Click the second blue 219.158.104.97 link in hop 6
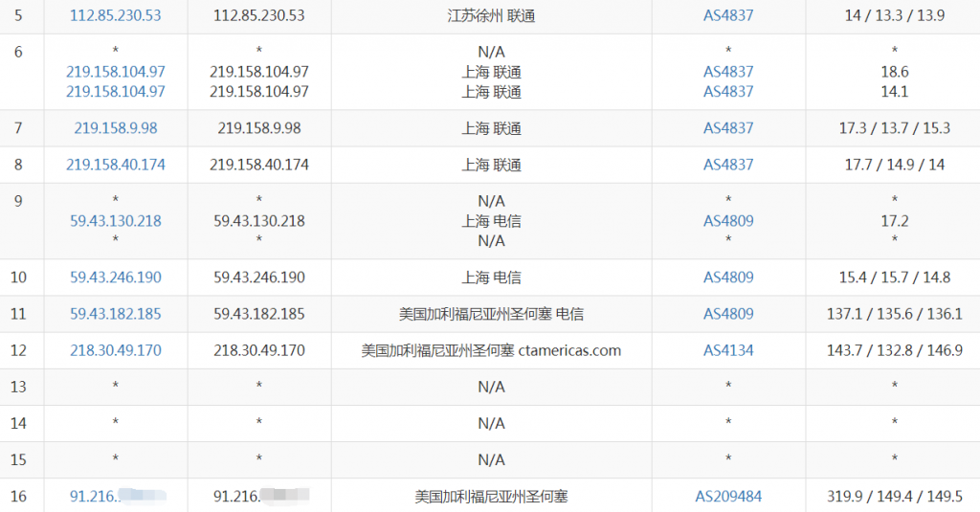The image size is (980, 512). pyautogui.click(x=116, y=92)
